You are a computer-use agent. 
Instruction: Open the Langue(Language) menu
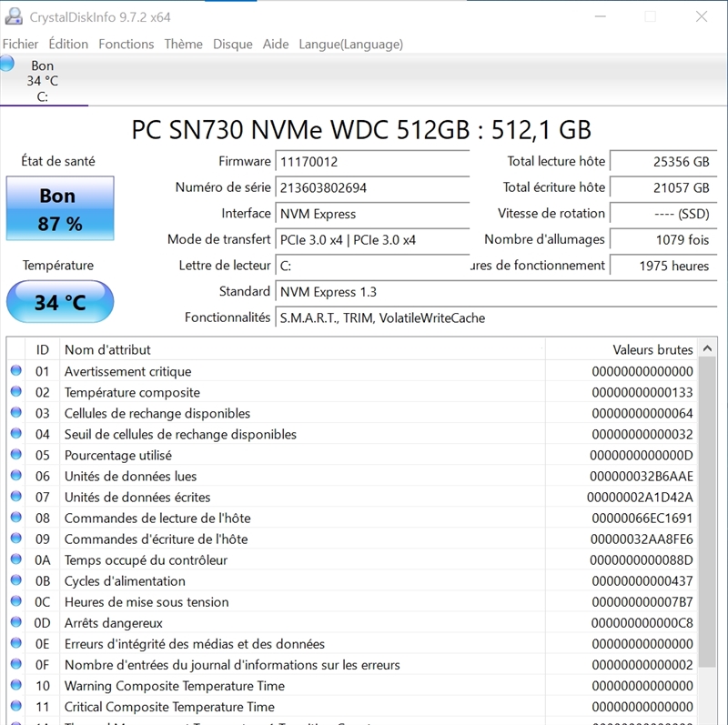tap(350, 44)
